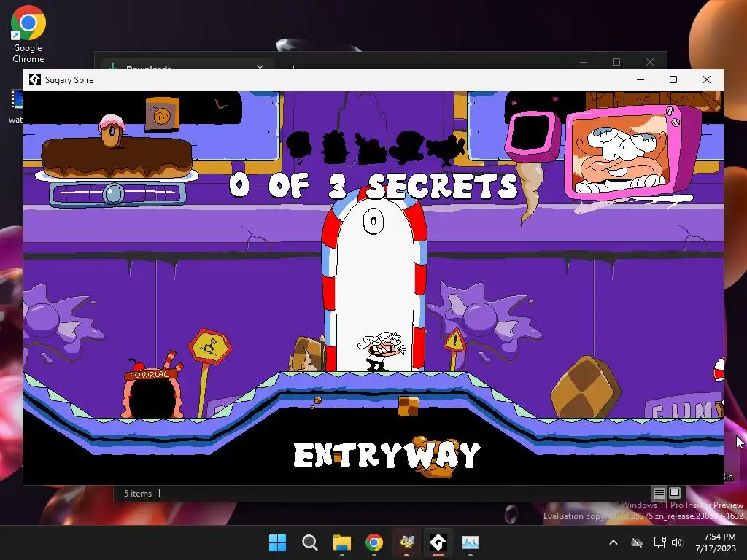Maximize the Sugary Spire window
This screenshot has height=560, width=747.
click(673, 79)
